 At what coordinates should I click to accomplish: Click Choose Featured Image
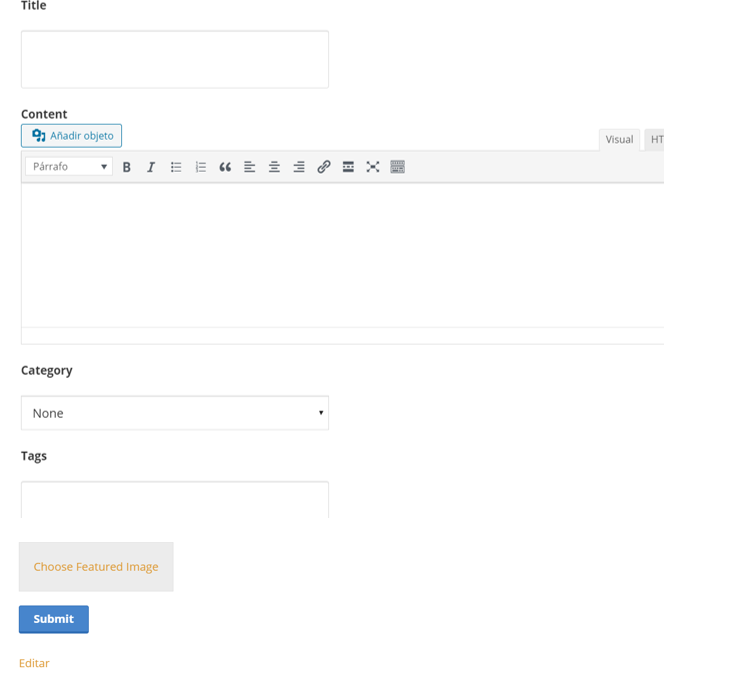96,567
